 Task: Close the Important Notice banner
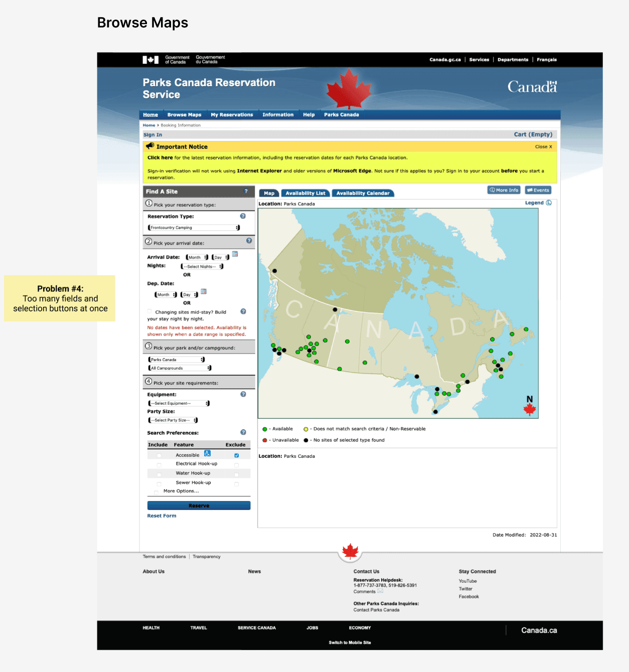(x=544, y=147)
